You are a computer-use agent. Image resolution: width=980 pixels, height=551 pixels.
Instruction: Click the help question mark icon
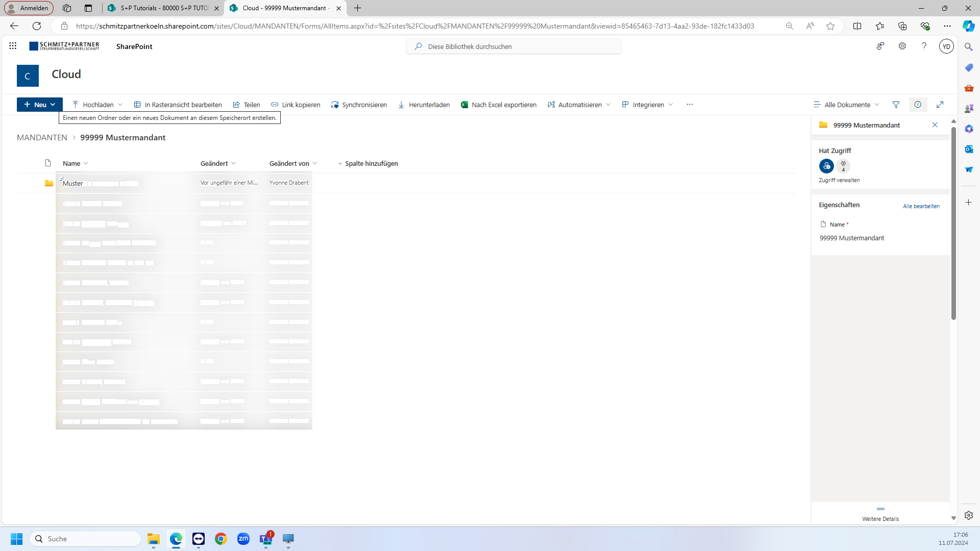(x=924, y=46)
